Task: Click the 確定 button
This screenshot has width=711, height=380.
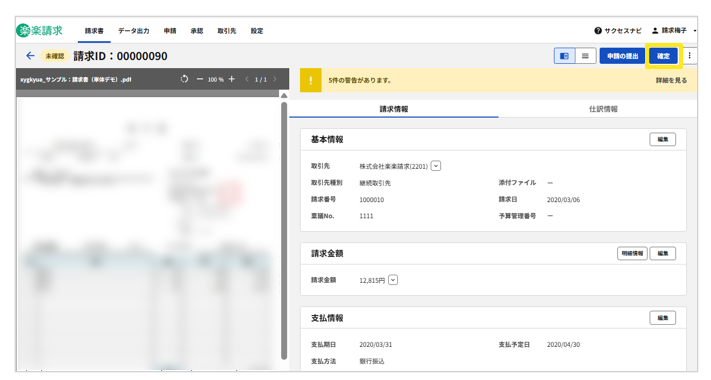Action: [663, 56]
